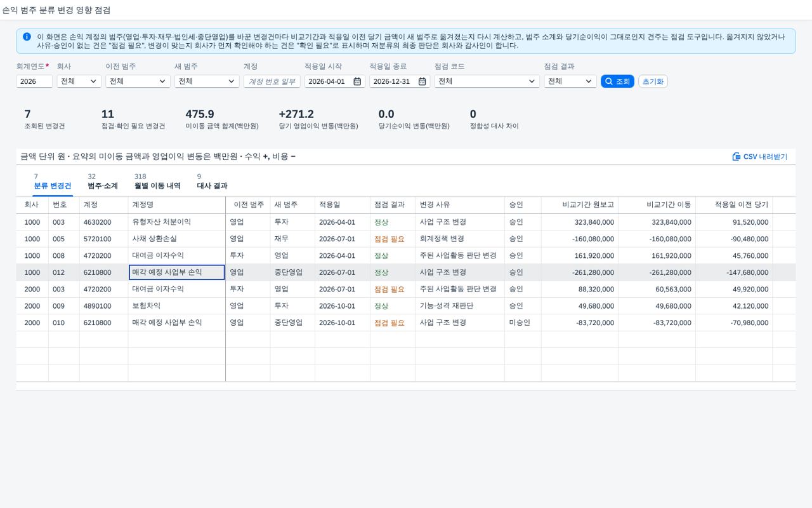The width and height of the screenshot is (812, 508).
Task: Expand the 회사 dropdown
Action: point(79,81)
